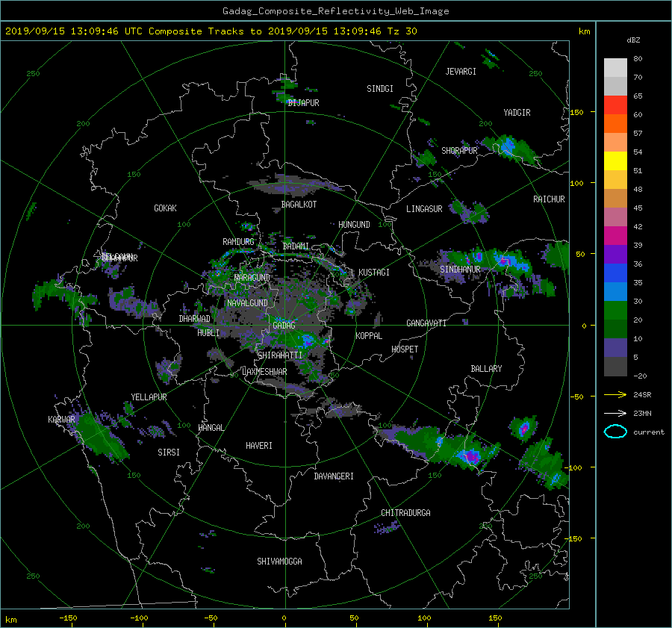Click the NARAGUND city label

point(252,278)
